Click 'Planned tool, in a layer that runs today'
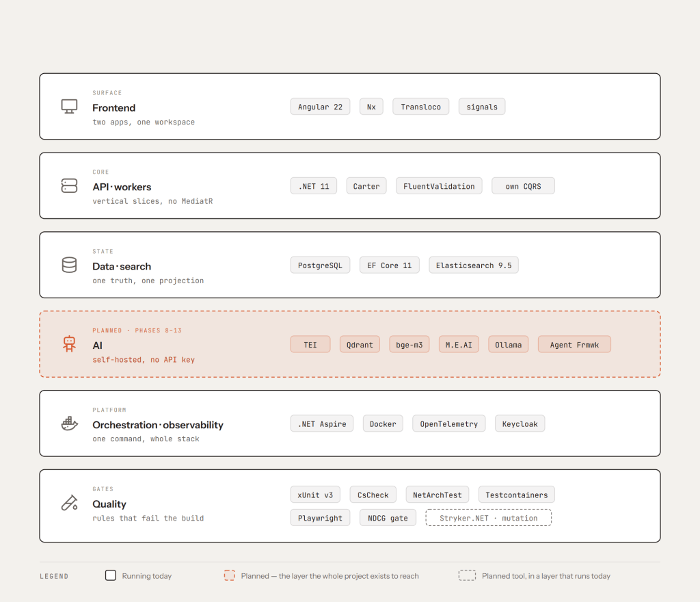The height and width of the screenshot is (602, 700). point(546,576)
